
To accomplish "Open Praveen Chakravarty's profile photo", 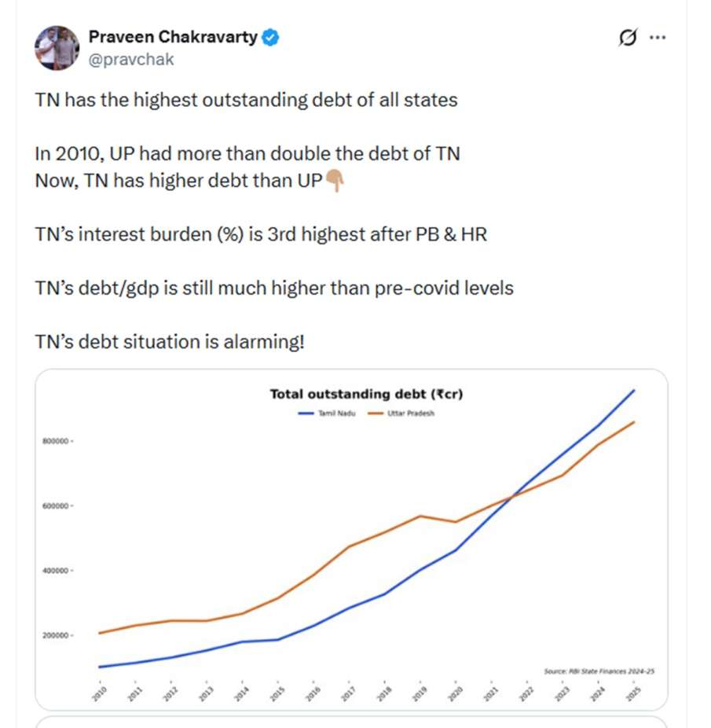I will click(x=57, y=48).
